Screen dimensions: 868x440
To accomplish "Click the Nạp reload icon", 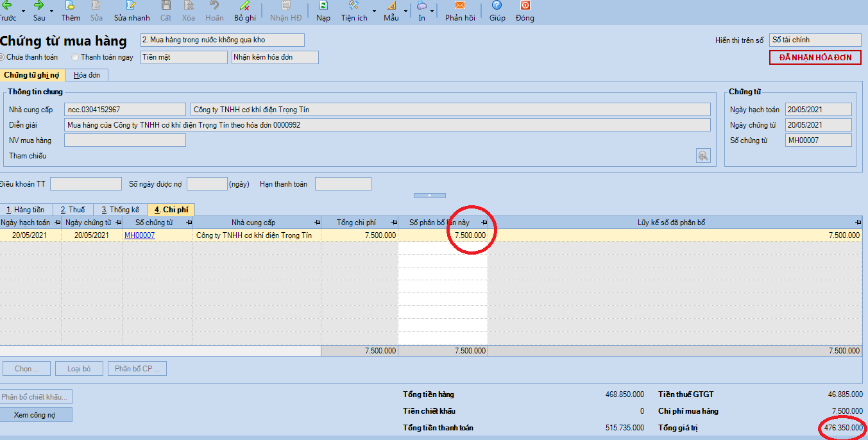I will click(323, 6).
